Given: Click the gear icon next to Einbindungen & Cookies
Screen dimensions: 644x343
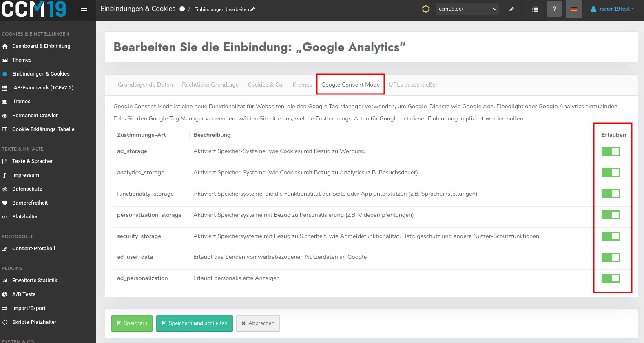Looking at the screenshot, I should pos(182,9).
